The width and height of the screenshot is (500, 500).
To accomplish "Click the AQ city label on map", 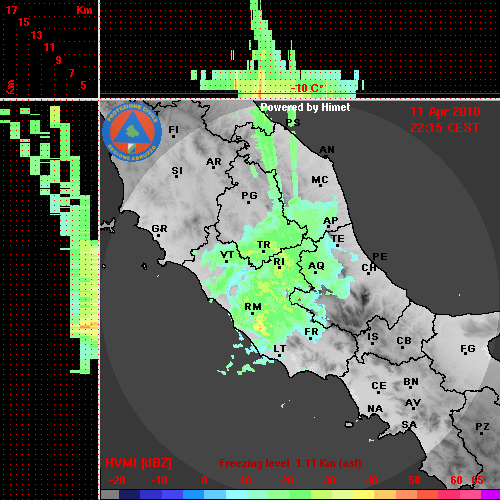I will click(x=316, y=266).
